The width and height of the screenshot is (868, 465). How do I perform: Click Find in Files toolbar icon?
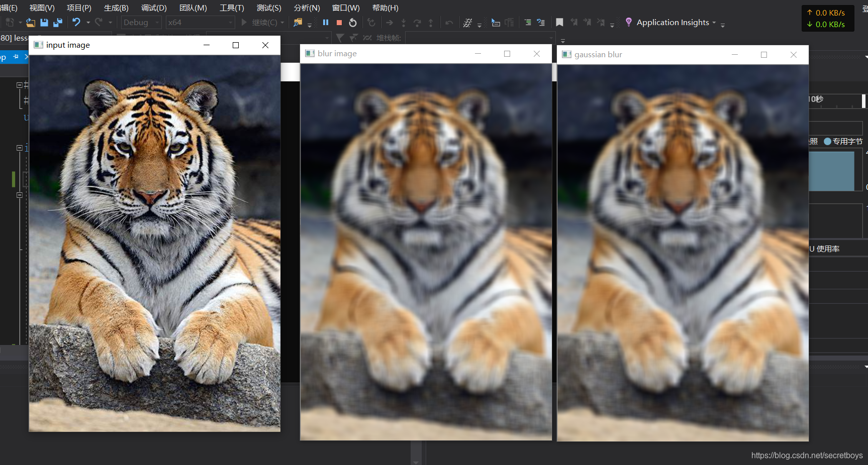pos(298,23)
